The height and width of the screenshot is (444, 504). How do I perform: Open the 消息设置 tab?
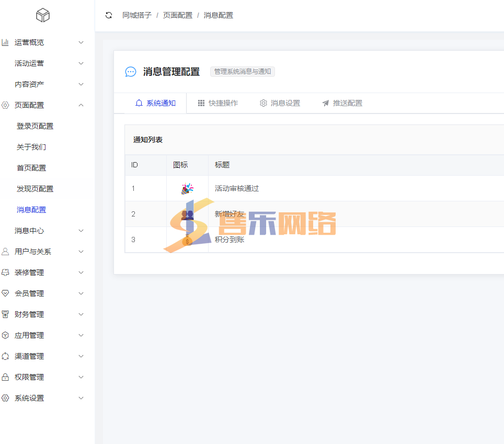point(280,103)
